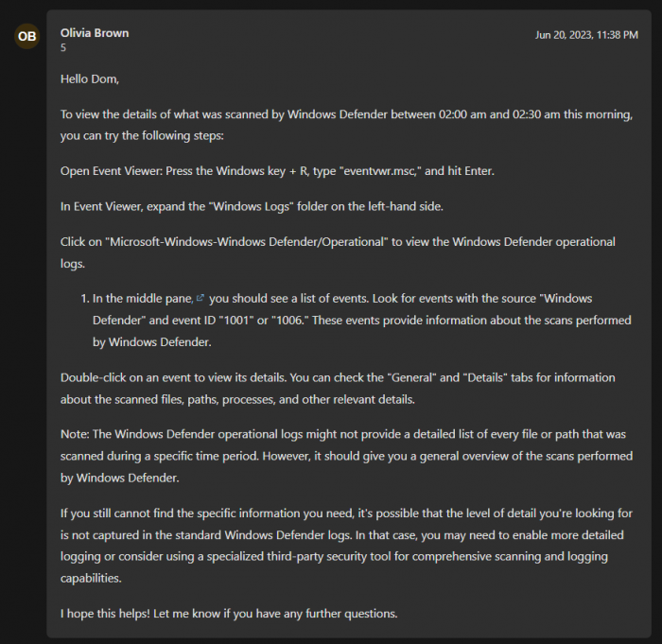Screen dimensions: 662x644
Task: Click the reputation number 5 under the author name
Action: tap(63, 47)
